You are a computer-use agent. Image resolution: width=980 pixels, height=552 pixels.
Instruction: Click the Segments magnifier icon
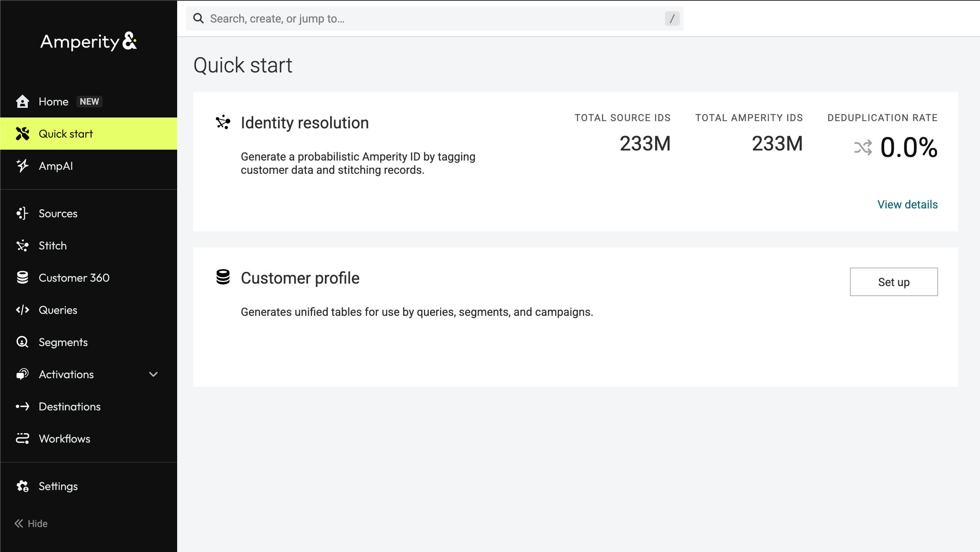(23, 342)
